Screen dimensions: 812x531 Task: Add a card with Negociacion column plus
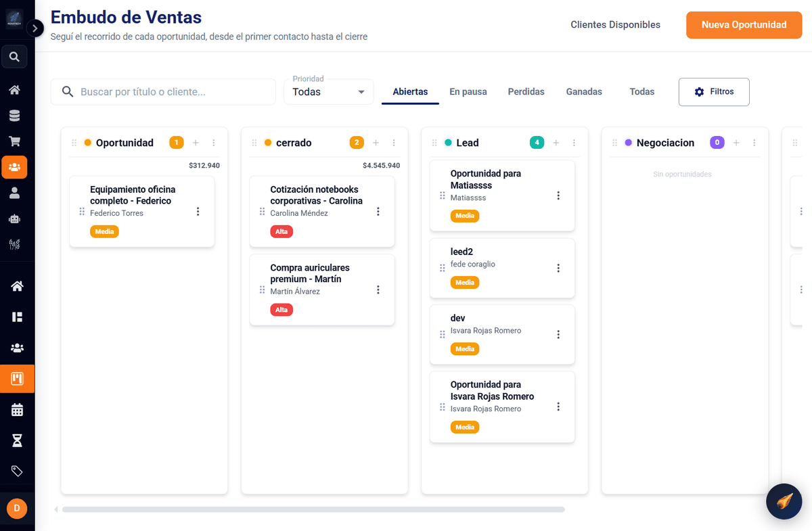tap(736, 143)
